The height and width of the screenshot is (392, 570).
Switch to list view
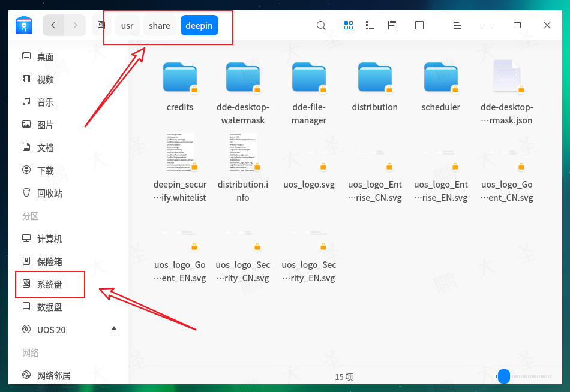370,25
